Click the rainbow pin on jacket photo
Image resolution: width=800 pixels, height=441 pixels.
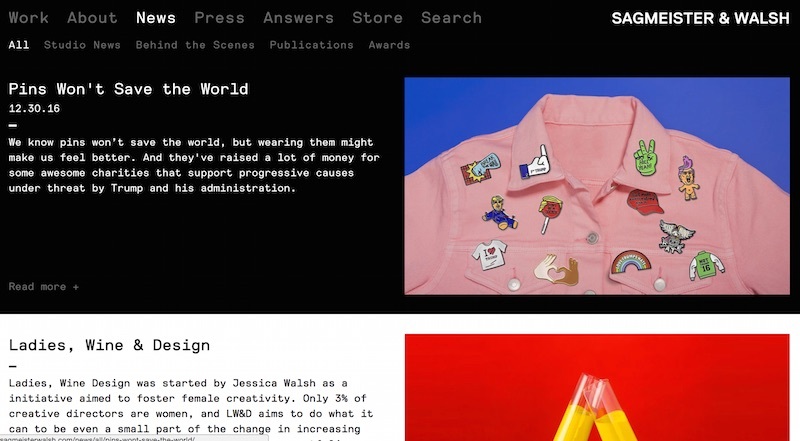tap(631, 261)
